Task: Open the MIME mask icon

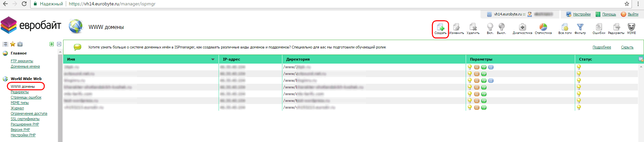Action: point(631,28)
